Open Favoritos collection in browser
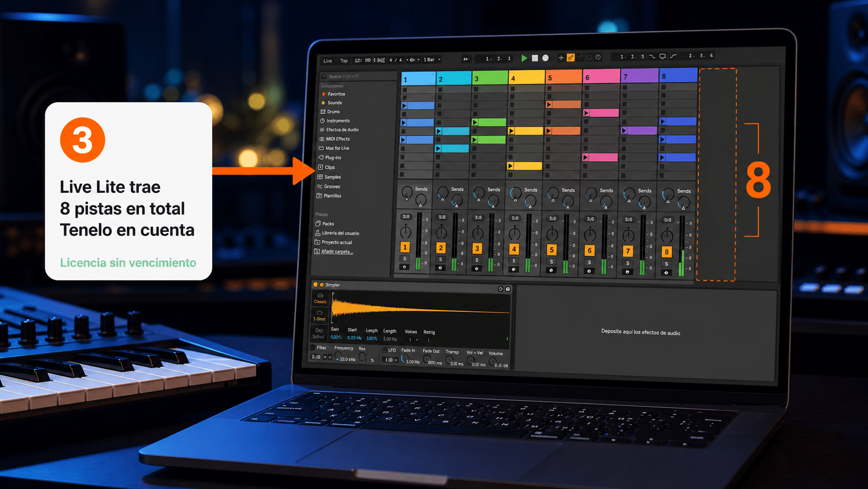Viewport: 868px width, 489px height. [x=336, y=94]
